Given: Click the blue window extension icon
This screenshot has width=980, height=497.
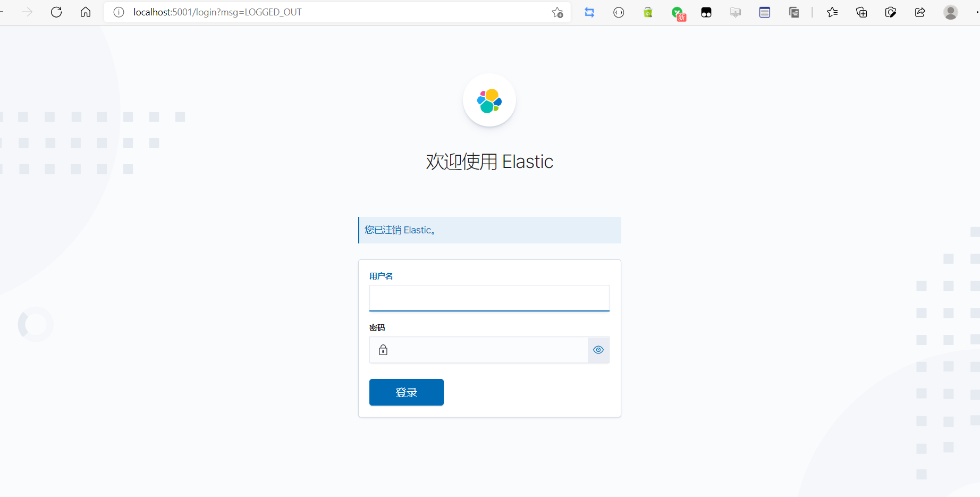Looking at the screenshot, I should [x=765, y=12].
